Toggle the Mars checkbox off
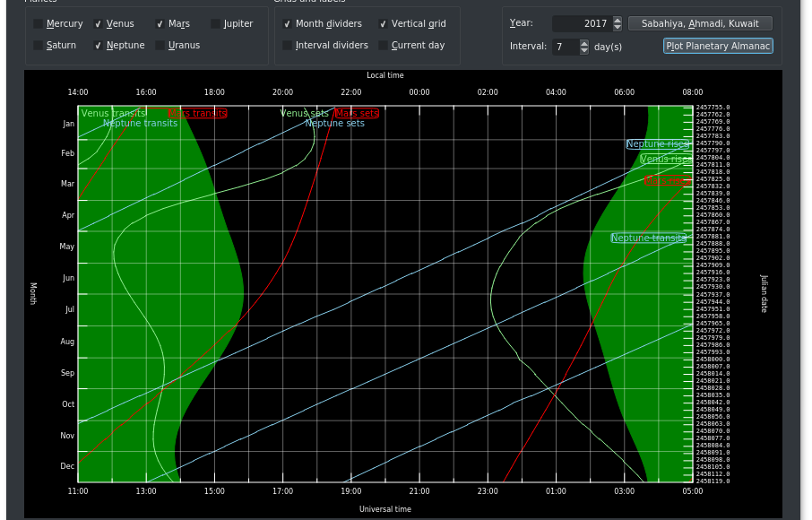Viewport: 812px width, 520px height. 160,24
